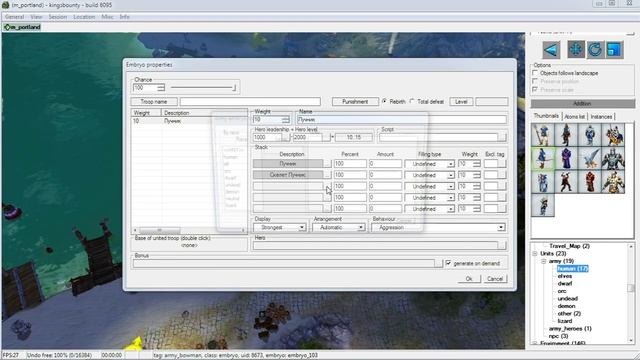Open browse button at end of Hero field
The width and height of the screenshot is (640, 360).
502,245
